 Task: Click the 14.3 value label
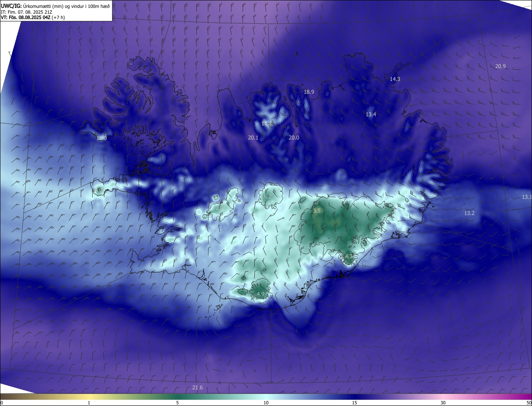395,79
